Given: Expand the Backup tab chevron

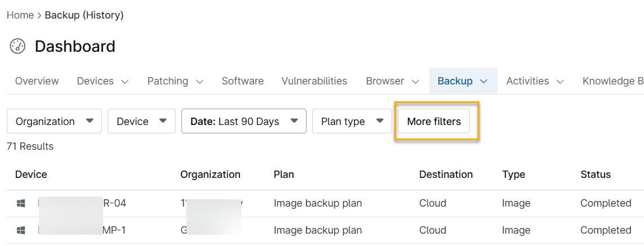Looking at the screenshot, I should (x=483, y=81).
